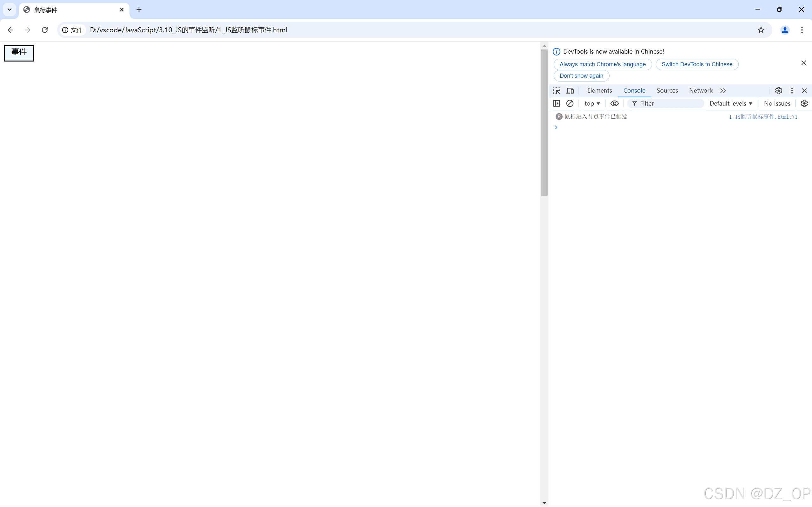Reload the page

pyautogui.click(x=45, y=30)
